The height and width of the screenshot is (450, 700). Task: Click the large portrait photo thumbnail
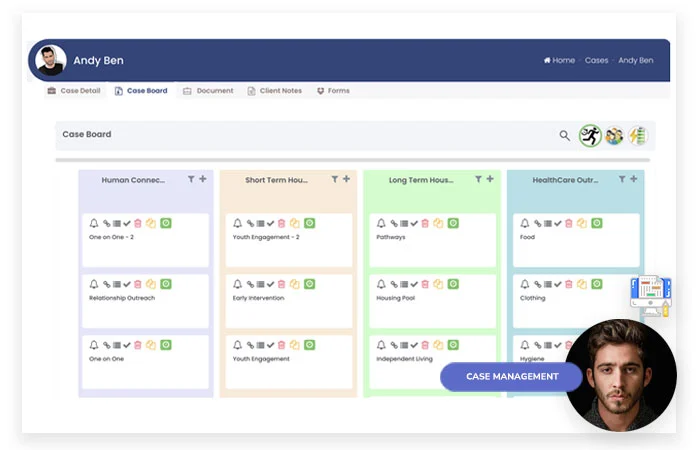click(621, 375)
